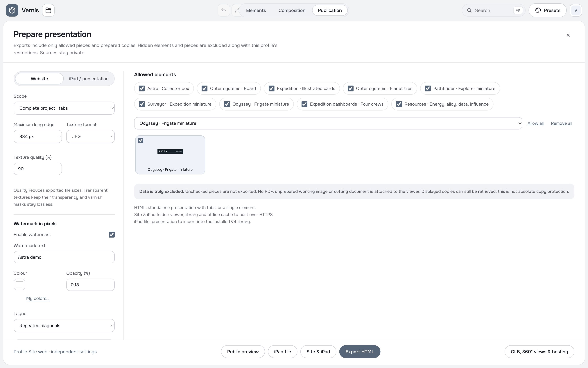Screen dimensions: 588x368
Task: Toggle Outer systems · Planet tiles checkbox
Action: [351, 88]
